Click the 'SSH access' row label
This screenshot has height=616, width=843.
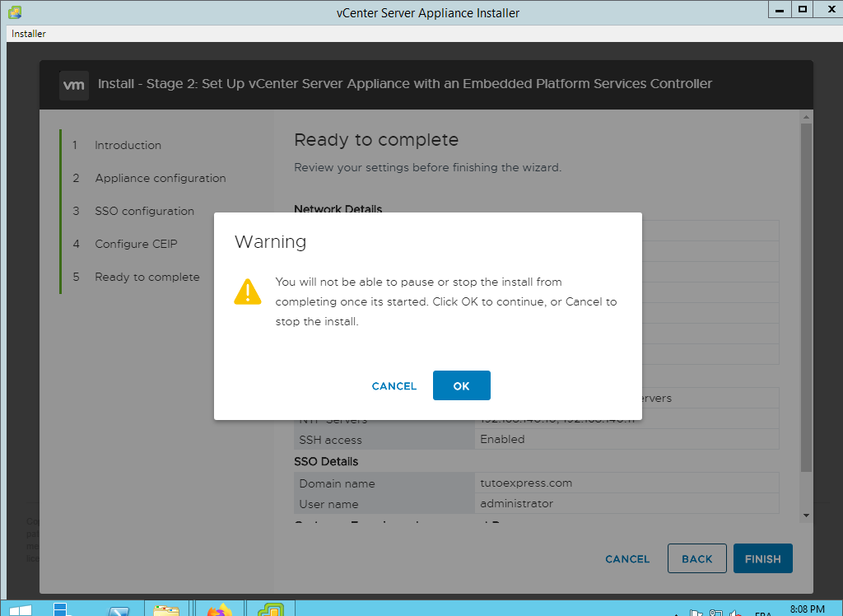pos(330,440)
